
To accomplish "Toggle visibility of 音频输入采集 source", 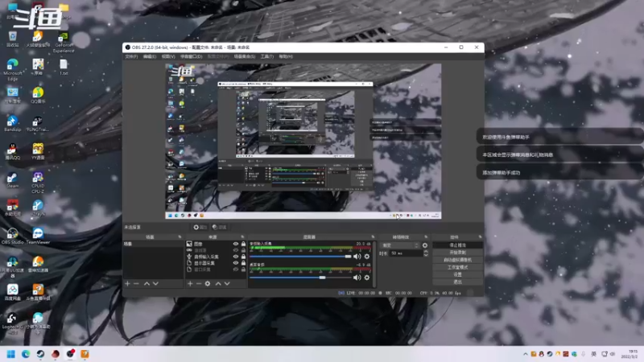I will 236,257.
